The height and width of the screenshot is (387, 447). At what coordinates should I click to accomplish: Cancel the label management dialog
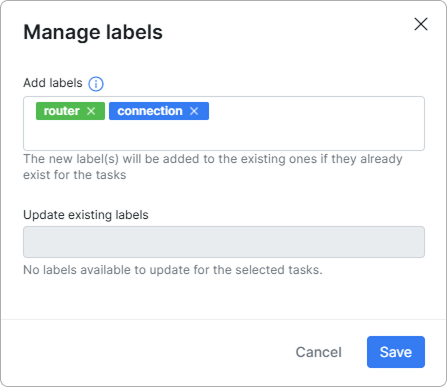tap(319, 352)
